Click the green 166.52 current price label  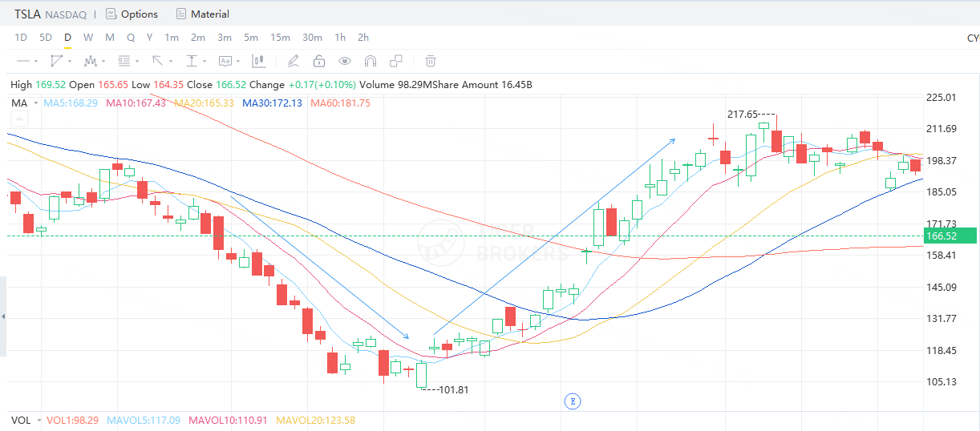[x=950, y=236]
